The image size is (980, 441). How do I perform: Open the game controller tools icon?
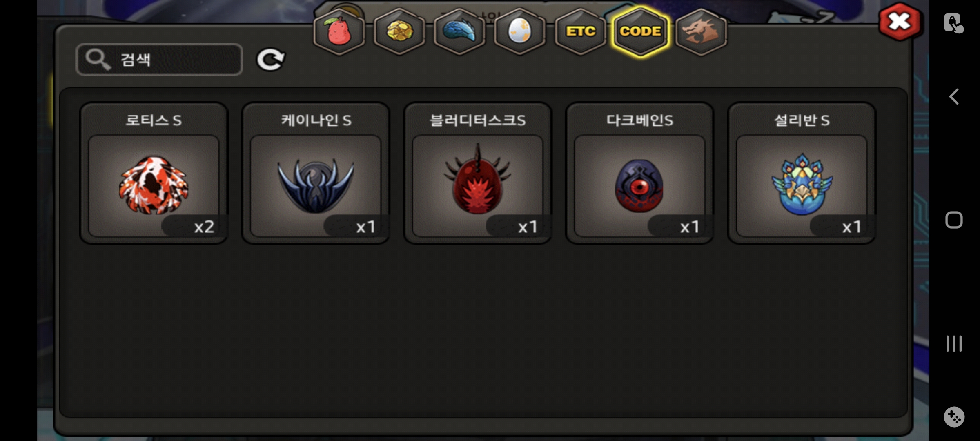coord(954,417)
